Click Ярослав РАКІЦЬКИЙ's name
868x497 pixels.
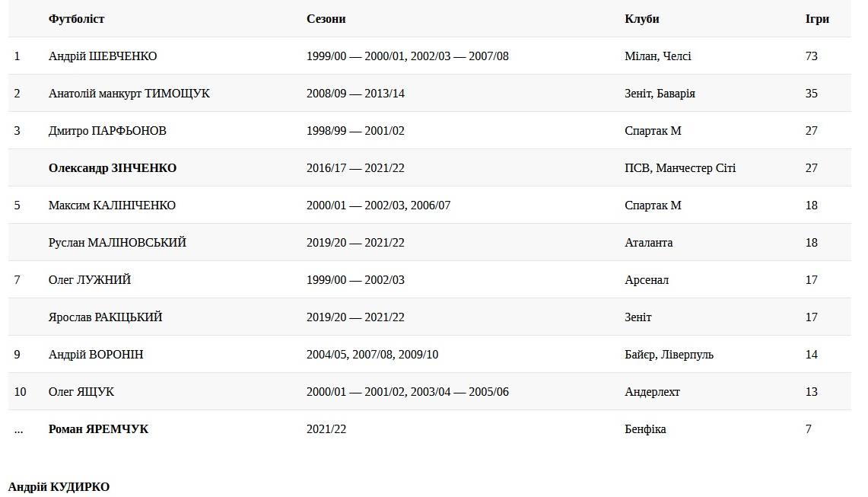click(x=105, y=317)
